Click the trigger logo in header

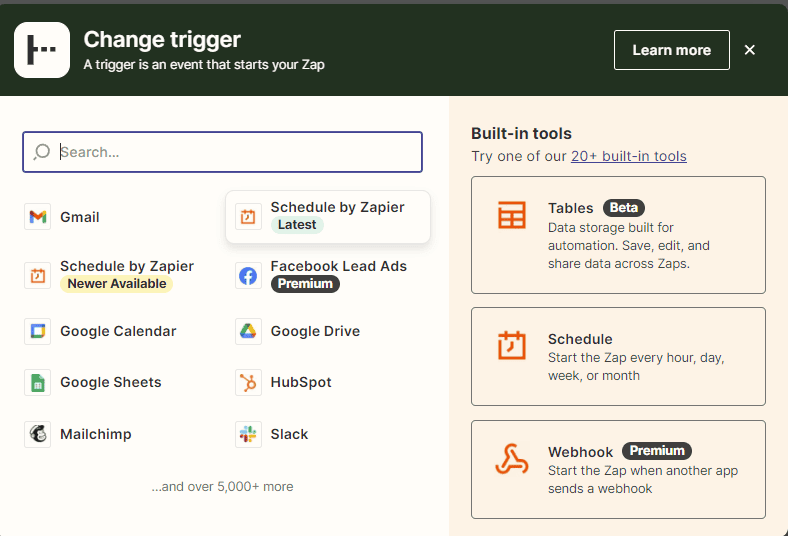tap(42, 50)
